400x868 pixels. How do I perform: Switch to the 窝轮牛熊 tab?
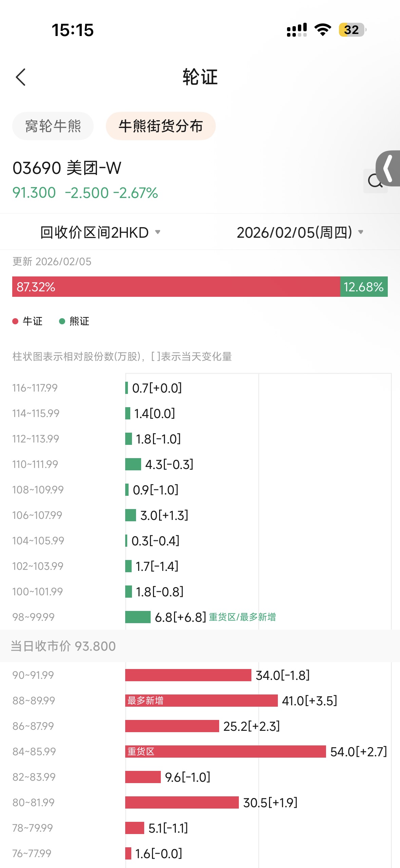[53, 126]
